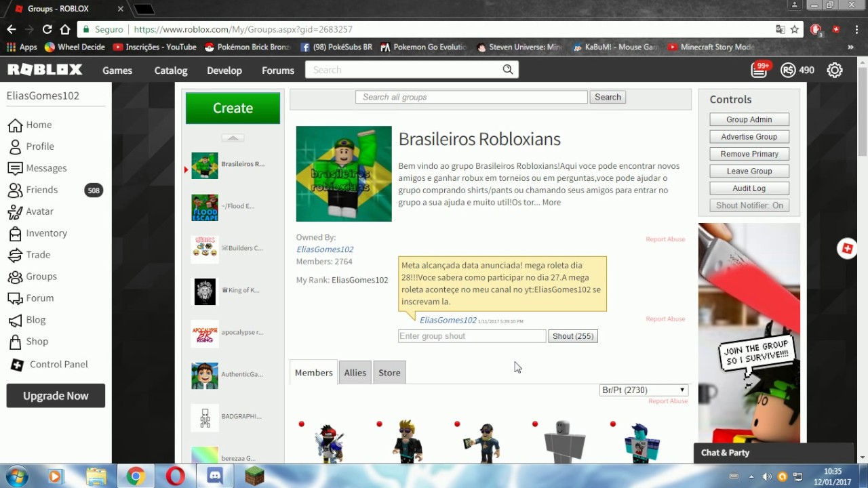Click Report Abuse beside the group description
Image resolution: width=868 pixels, height=488 pixels.
point(665,239)
